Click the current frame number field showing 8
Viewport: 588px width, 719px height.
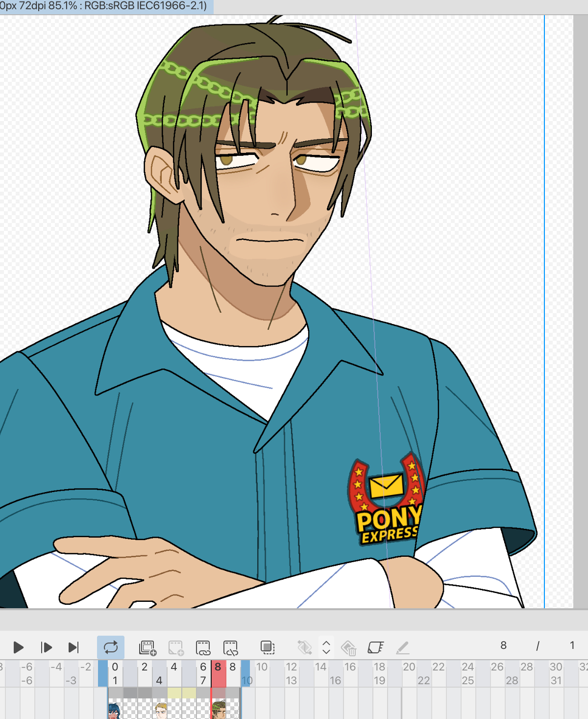pyautogui.click(x=503, y=645)
